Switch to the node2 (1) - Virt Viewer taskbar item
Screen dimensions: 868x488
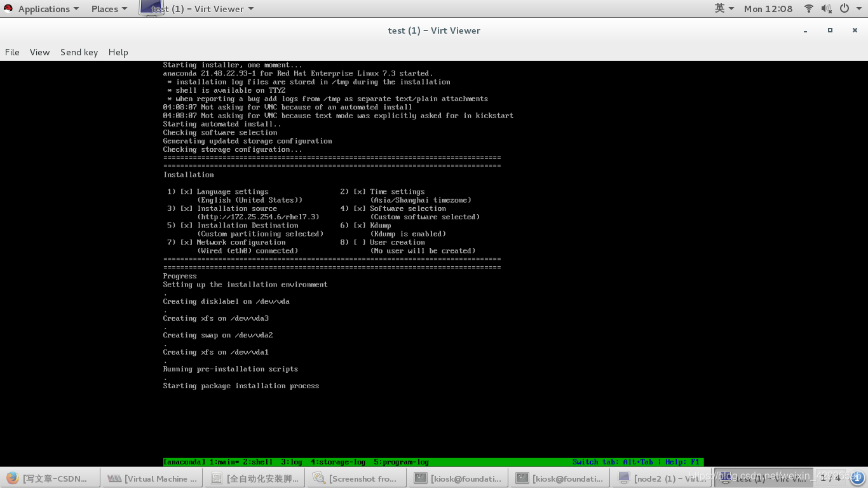click(662, 478)
